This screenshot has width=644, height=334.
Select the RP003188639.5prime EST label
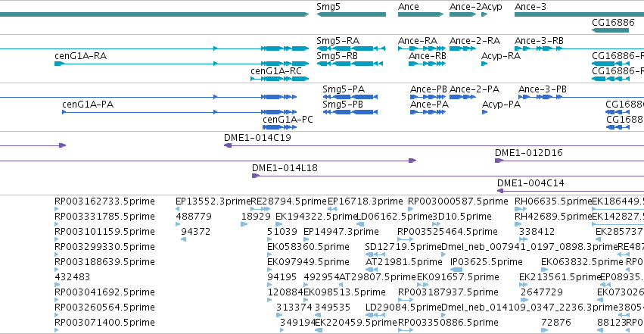104,262
